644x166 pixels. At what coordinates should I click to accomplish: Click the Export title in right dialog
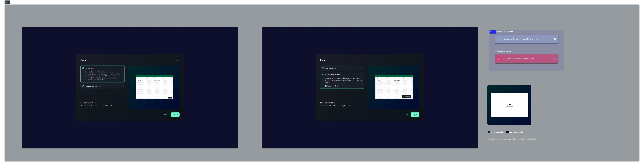click(x=324, y=60)
